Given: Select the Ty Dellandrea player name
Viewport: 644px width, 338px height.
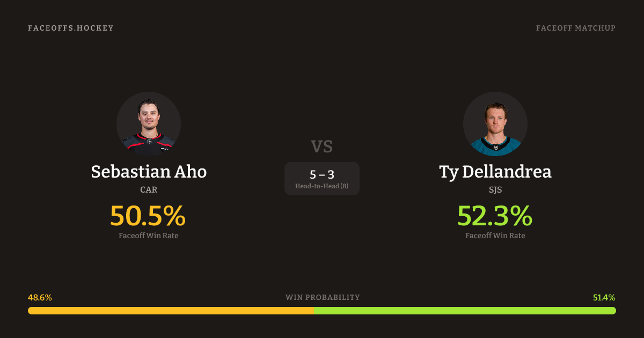Looking at the screenshot, I should (x=495, y=172).
